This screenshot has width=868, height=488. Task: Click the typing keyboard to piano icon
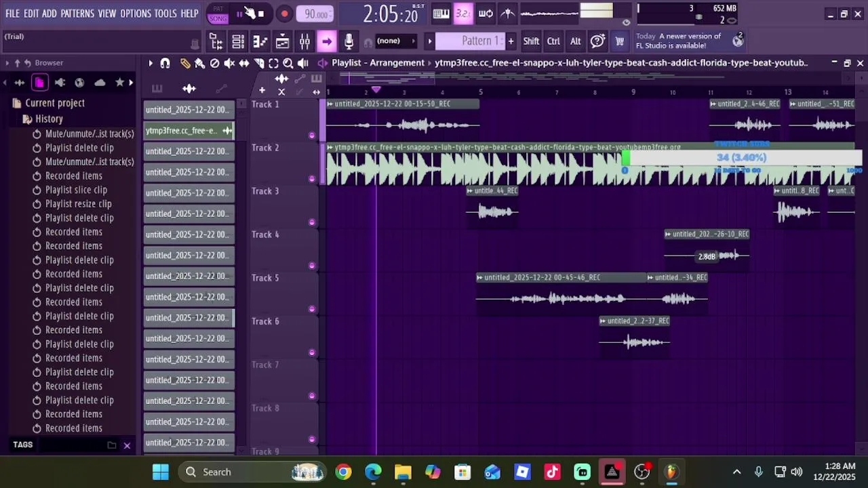click(441, 14)
